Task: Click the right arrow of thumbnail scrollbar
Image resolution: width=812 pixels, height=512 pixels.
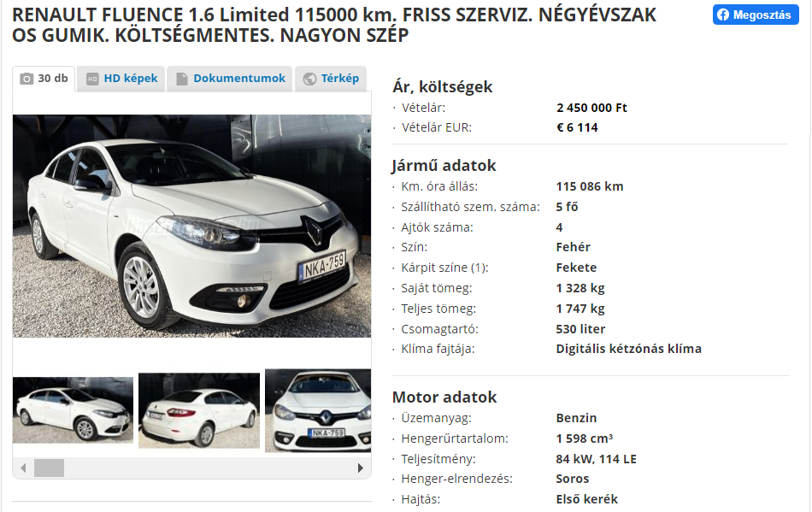Action: (361, 468)
